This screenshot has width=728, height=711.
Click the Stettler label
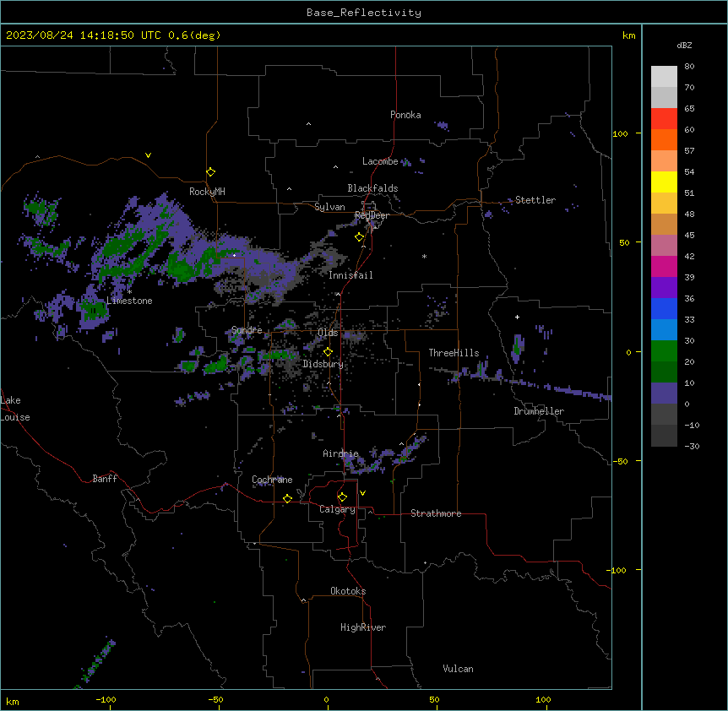pyautogui.click(x=535, y=200)
